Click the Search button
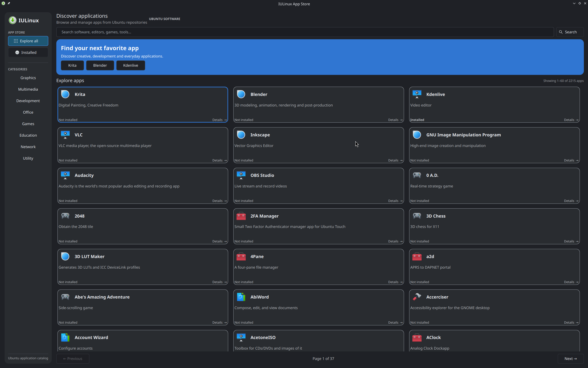This screenshot has height=368, width=588. (x=570, y=32)
